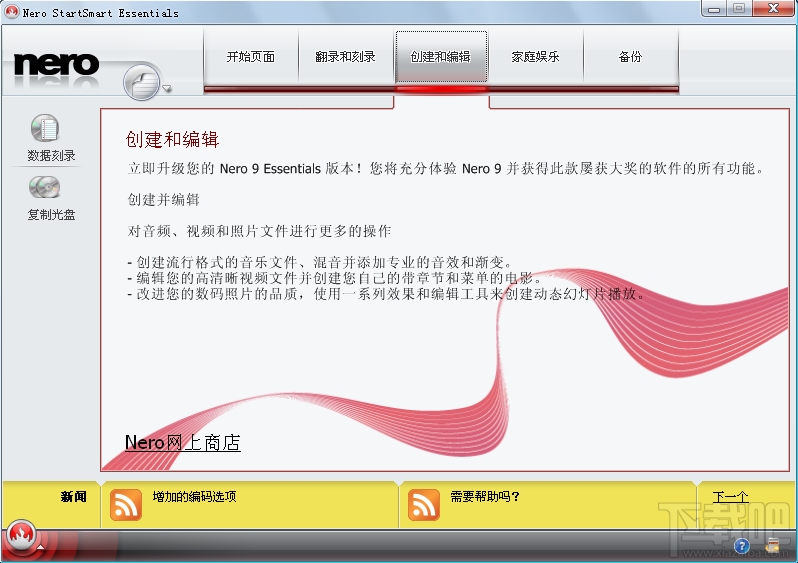
Task: Maximize the Nero StartSmart window
Action: click(739, 9)
